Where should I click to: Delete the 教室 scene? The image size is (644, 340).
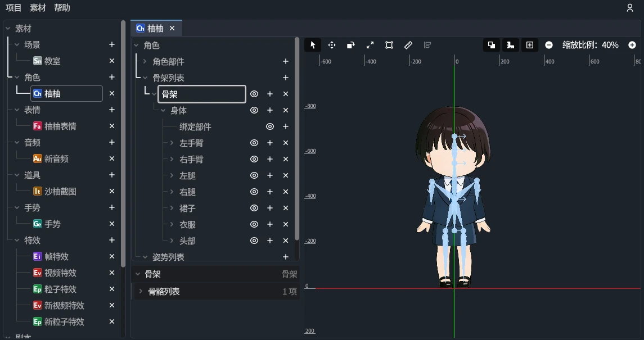[112, 61]
